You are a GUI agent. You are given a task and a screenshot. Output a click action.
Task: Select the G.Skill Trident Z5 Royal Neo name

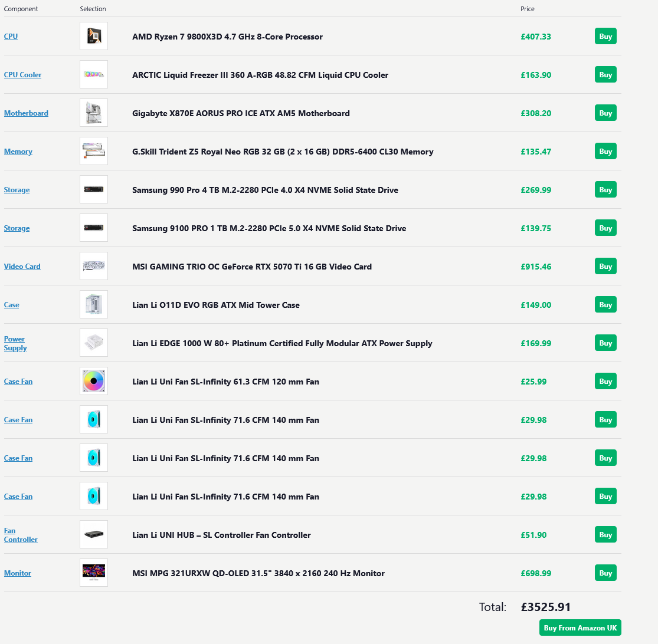click(x=283, y=152)
